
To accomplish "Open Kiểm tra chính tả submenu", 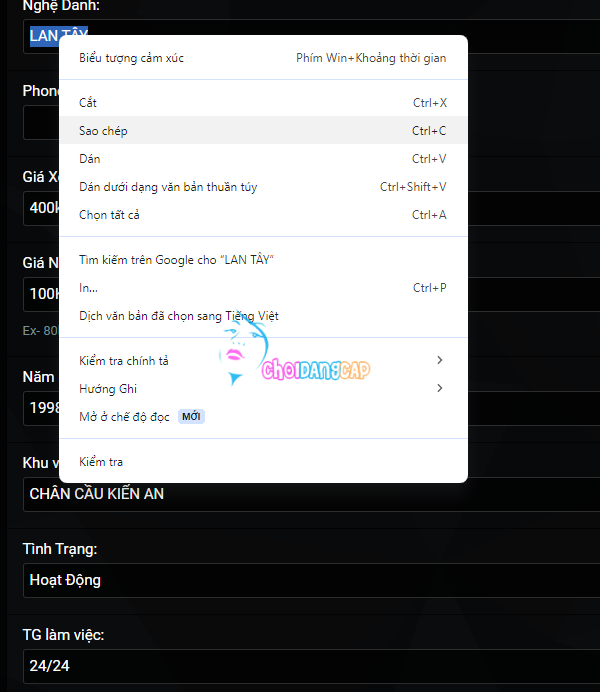I will click(263, 361).
